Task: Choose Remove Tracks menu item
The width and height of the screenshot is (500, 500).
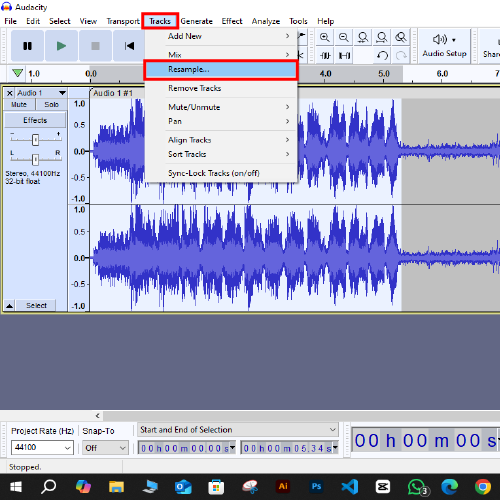Action: (221, 88)
